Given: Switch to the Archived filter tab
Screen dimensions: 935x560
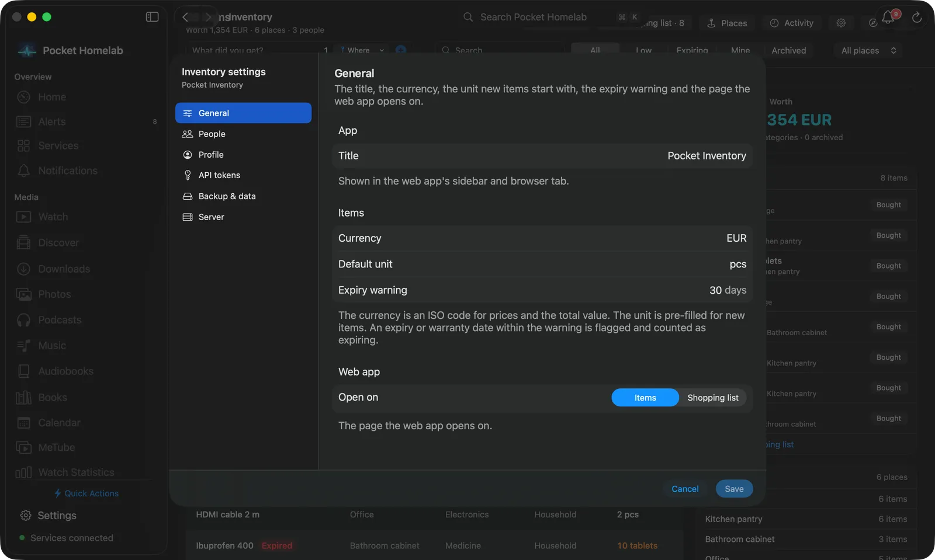Looking at the screenshot, I should click(788, 51).
